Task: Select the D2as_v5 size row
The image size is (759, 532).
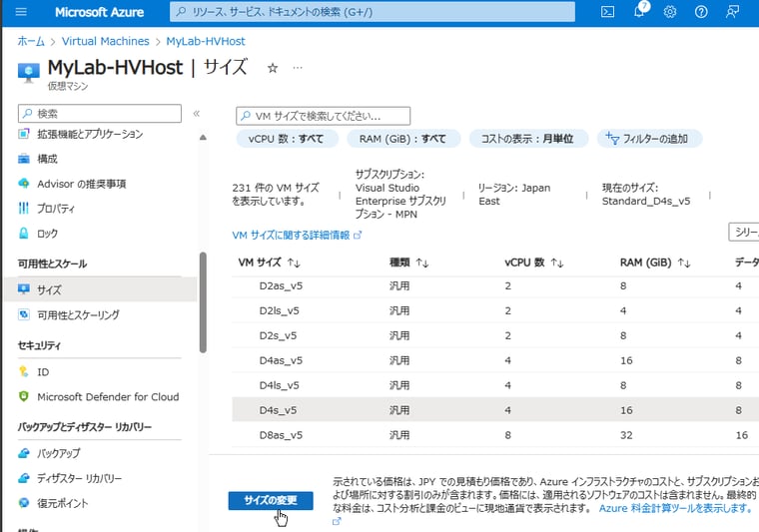Action: click(x=495, y=285)
